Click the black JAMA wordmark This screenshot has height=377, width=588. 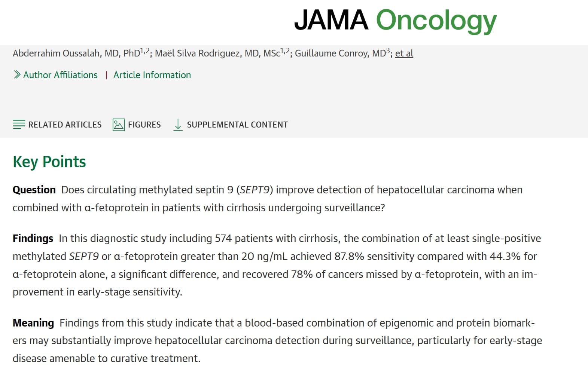coord(331,20)
